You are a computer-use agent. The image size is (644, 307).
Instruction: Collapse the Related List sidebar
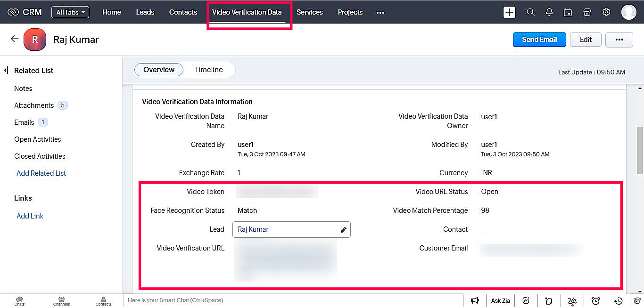point(6,70)
